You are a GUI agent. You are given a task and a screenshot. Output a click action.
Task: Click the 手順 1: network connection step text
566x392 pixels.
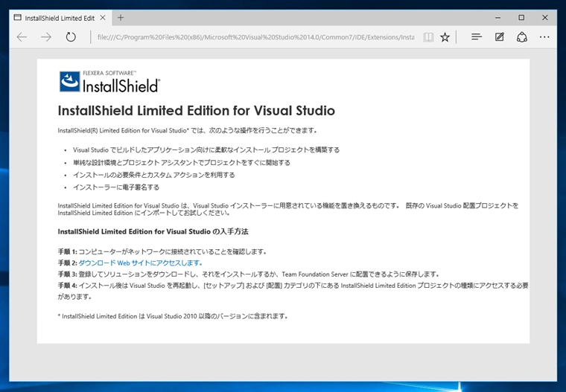point(162,251)
